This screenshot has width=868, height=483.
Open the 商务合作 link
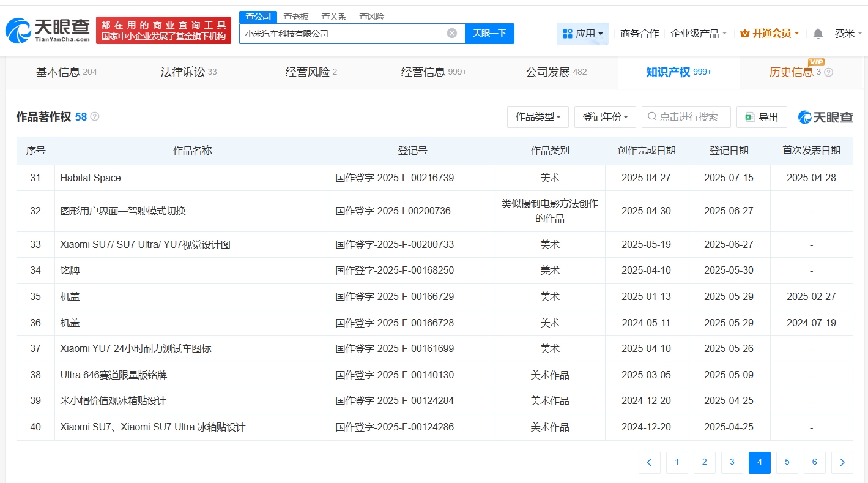tap(639, 34)
